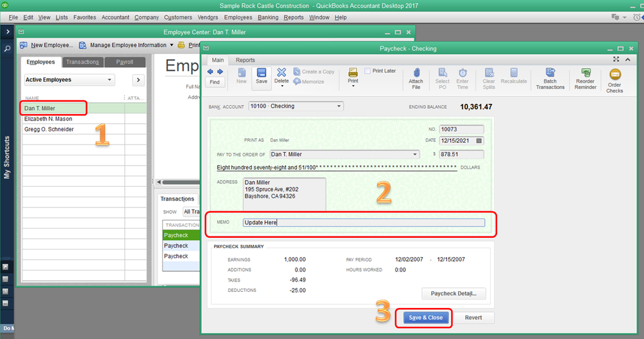This screenshot has width=644, height=339.
Task: Click the New paycheck toolbar icon
Action: pos(242,73)
